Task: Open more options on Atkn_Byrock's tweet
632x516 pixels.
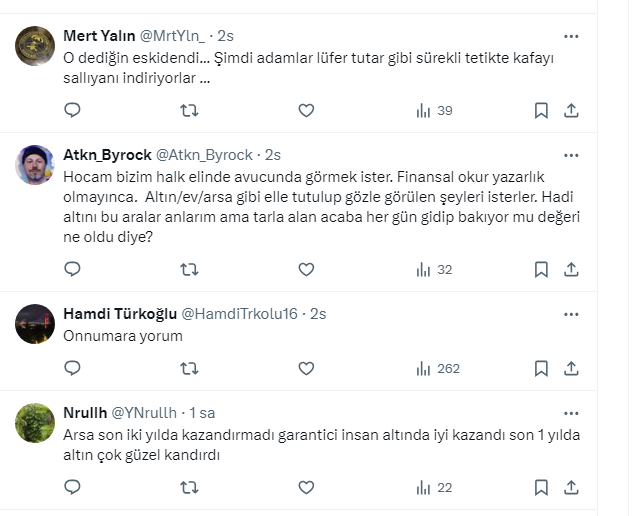Action: [x=571, y=155]
